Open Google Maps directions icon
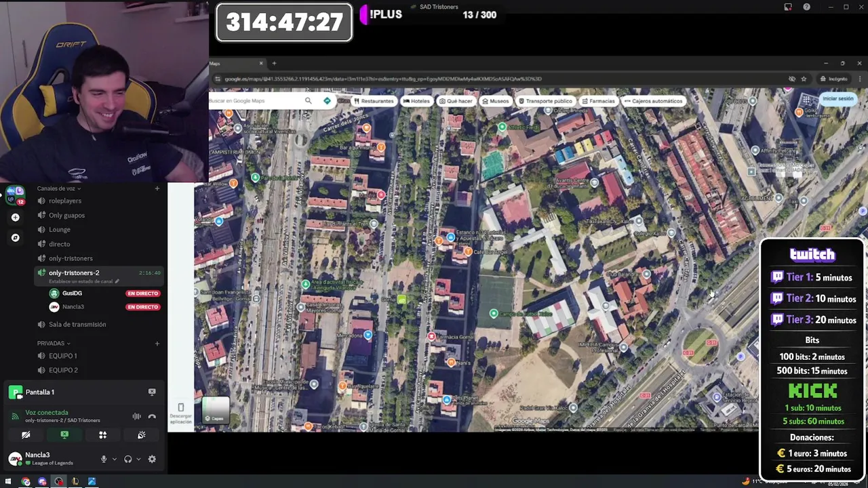 coord(327,101)
